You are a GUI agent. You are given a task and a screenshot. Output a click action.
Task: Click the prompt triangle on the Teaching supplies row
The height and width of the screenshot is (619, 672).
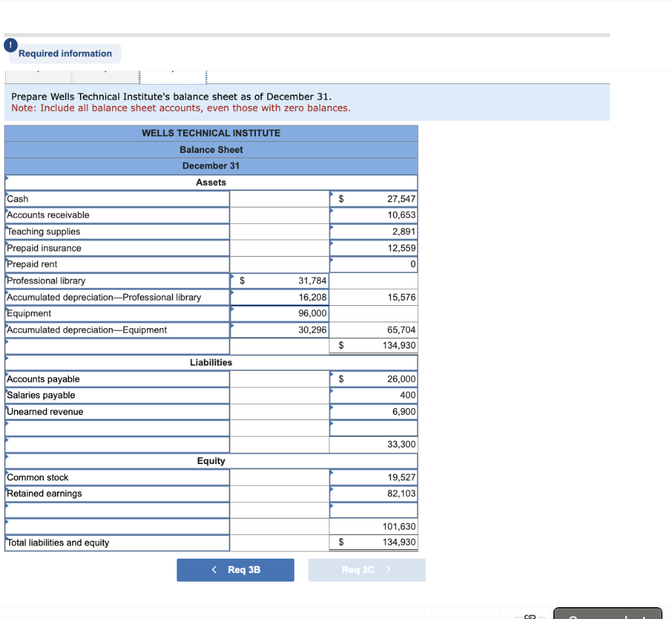(x=6, y=226)
